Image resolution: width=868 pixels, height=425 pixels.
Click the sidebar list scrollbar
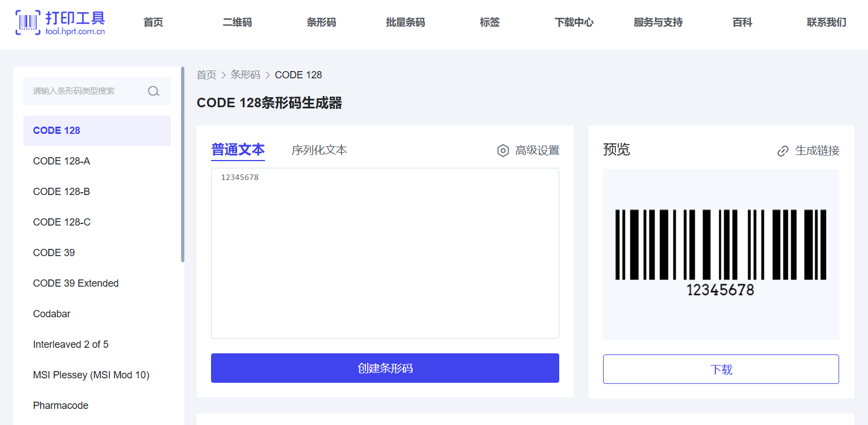pyautogui.click(x=183, y=164)
